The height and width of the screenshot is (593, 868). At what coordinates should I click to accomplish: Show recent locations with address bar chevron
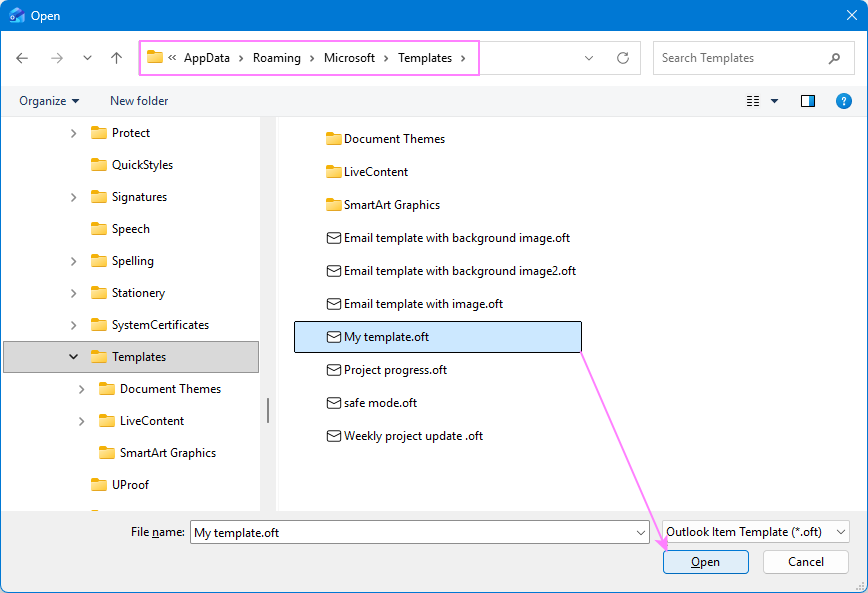[590, 58]
